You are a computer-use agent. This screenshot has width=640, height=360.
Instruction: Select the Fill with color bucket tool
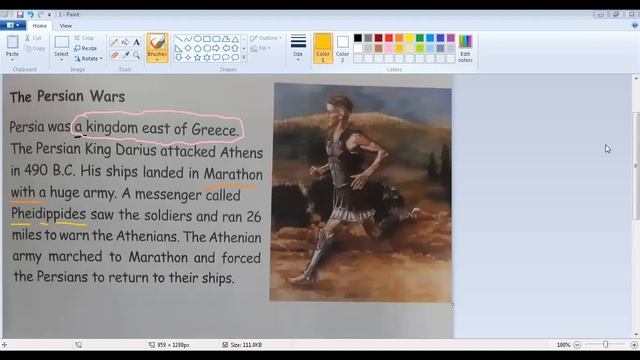125,42
